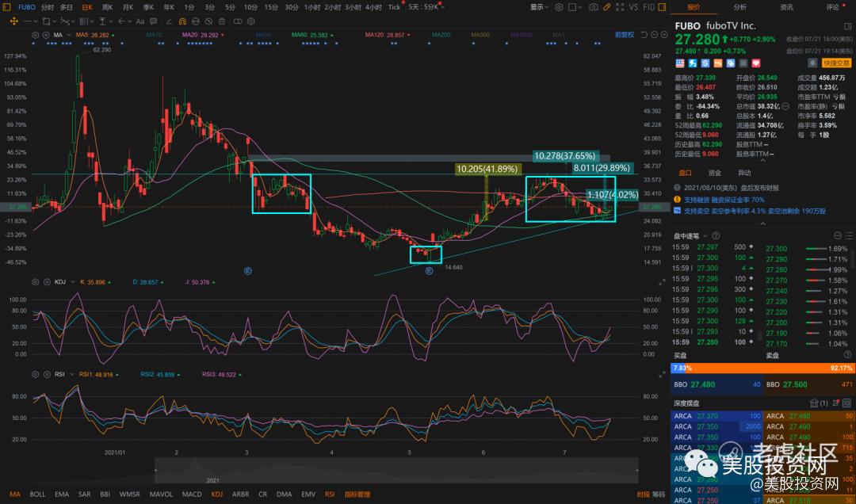Click the timeline range navigator strip
This screenshot has height=504, width=856.
(397, 471)
